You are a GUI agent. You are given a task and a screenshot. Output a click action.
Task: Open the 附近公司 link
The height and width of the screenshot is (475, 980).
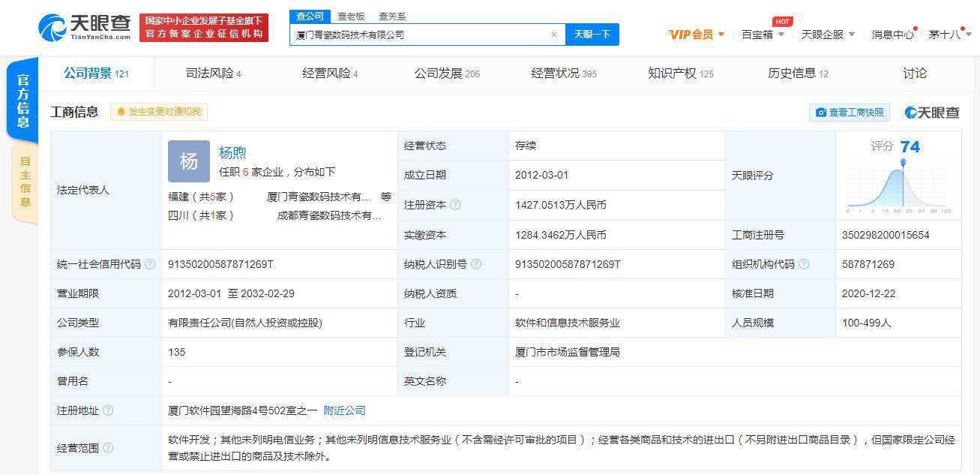click(344, 410)
